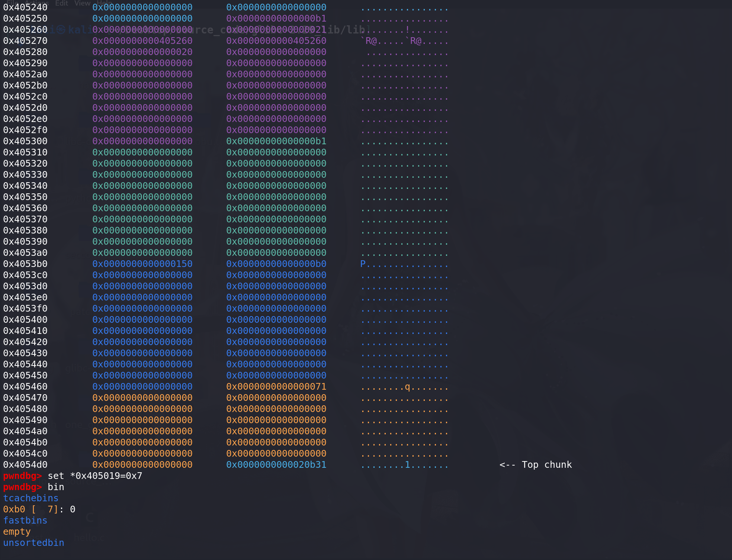Click top chunk size 0x0000000000020b31
This screenshot has height=560, width=732.
pos(276,464)
